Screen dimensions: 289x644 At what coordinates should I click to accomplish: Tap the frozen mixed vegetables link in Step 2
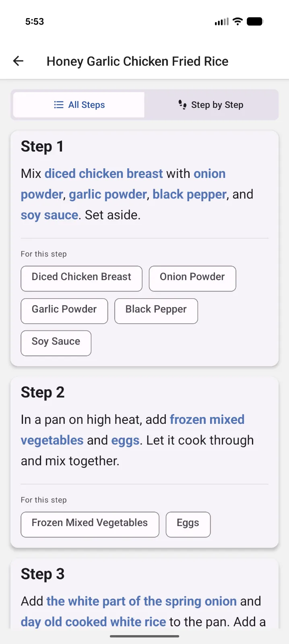pyautogui.click(x=207, y=419)
